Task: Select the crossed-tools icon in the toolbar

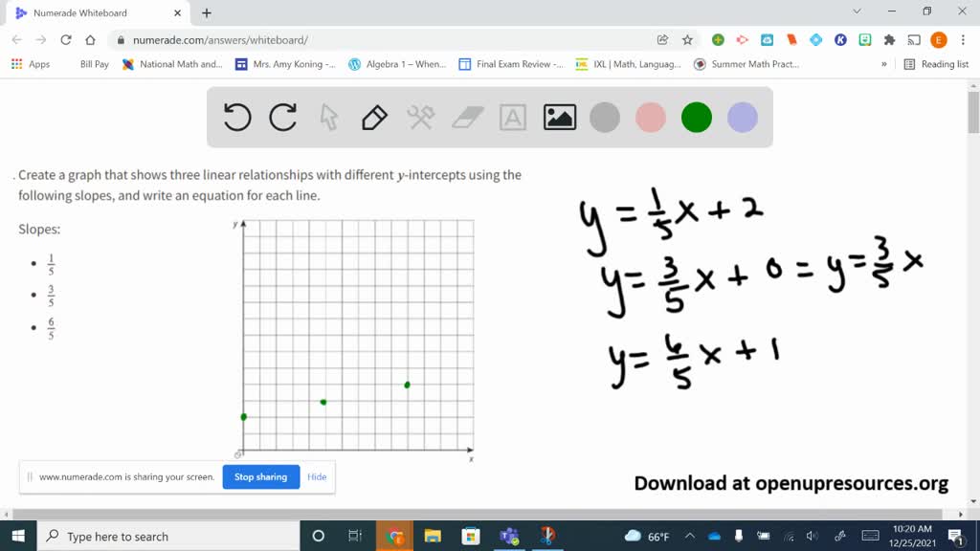Action: [x=420, y=117]
